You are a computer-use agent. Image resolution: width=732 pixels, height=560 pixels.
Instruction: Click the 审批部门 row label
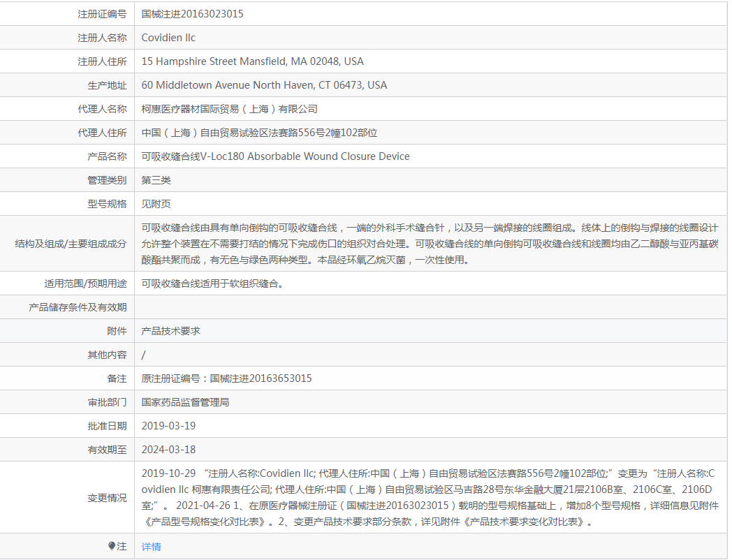(x=108, y=403)
